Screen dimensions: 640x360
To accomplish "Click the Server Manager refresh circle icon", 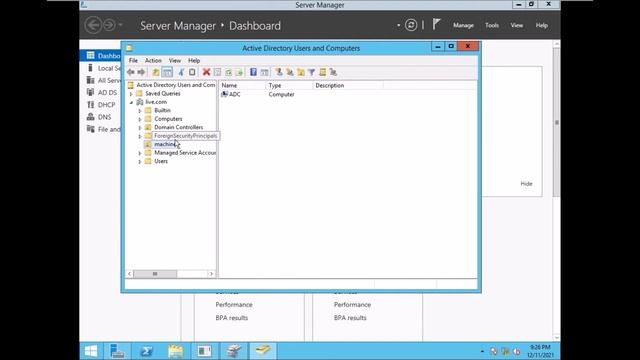I will [411, 25].
